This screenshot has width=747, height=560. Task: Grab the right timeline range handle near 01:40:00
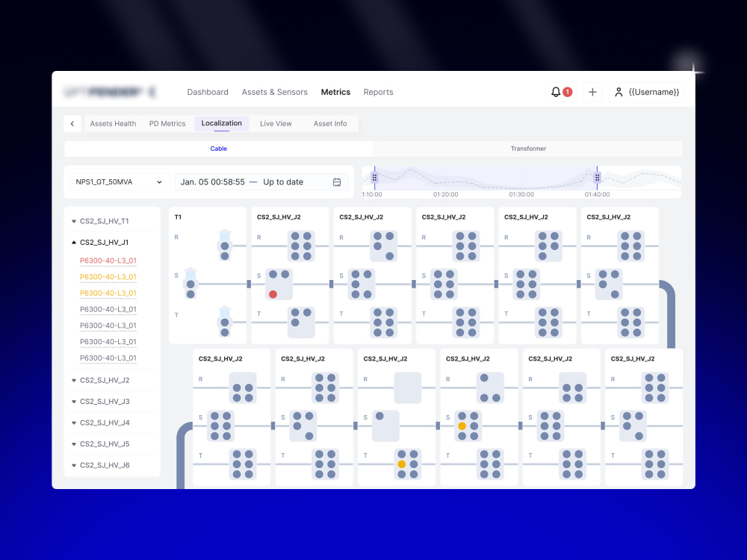(597, 178)
